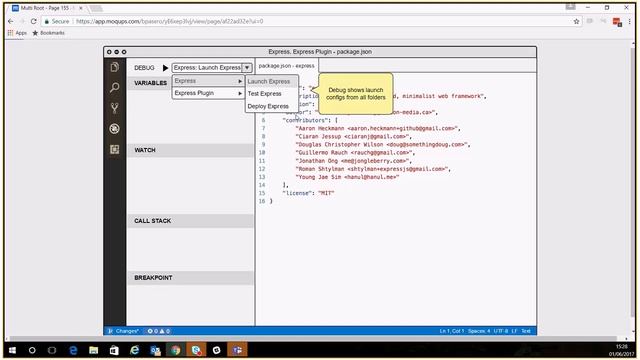Open Internet Explorer on taskbar
Image resolution: width=640 pixels, height=360 pixels.
pos(134,350)
